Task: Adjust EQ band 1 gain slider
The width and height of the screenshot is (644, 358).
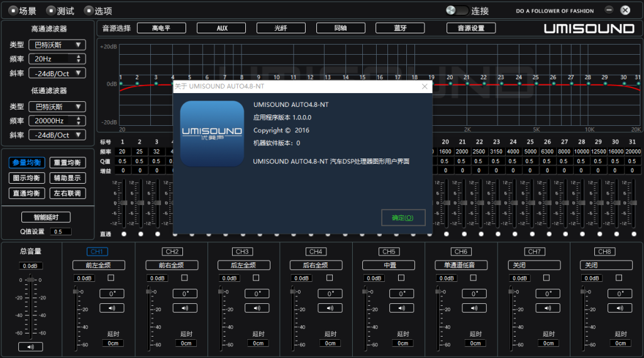Action: [x=124, y=203]
